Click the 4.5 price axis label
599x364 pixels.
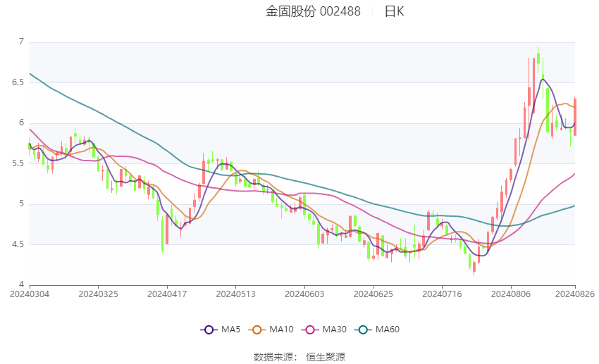pos(18,244)
